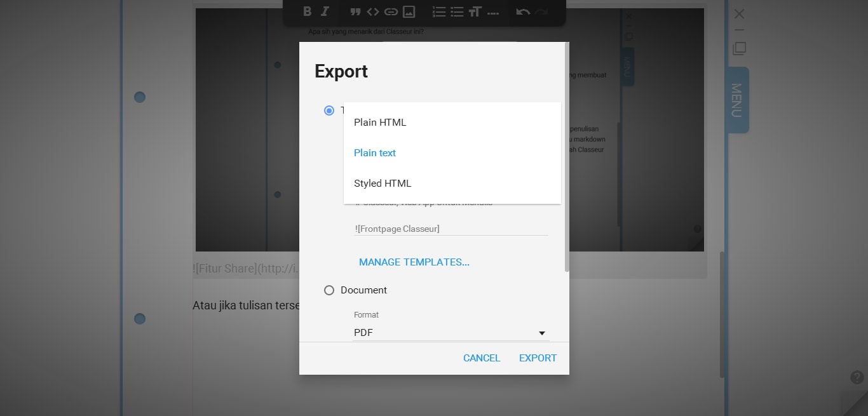This screenshot has height=416, width=868.
Task: Click the '![Frontpage Classeur]' preview field
Action: (451, 229)
